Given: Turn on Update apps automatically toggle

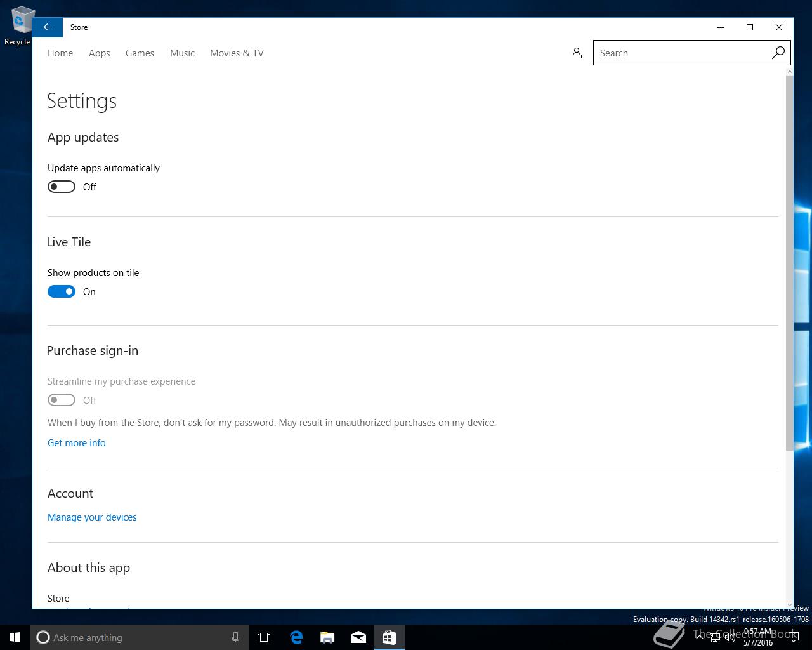Looking at the screenshot, I should 62,187.
